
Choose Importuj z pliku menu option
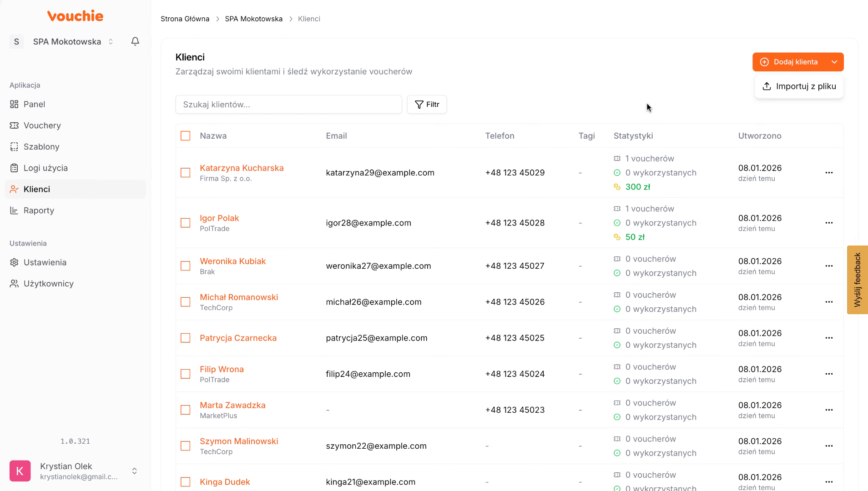[799, 86]
